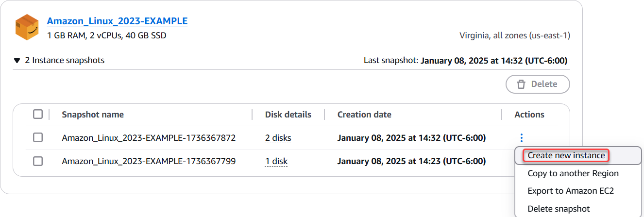Image resolution: width=644 pixels, height=217 pixels.
Task: Click the 2 disks details link
Action: click(x=278, y=138)
